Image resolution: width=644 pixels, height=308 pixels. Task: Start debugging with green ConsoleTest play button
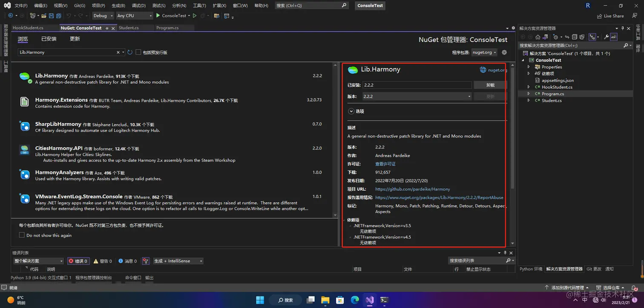coord(171,16)
